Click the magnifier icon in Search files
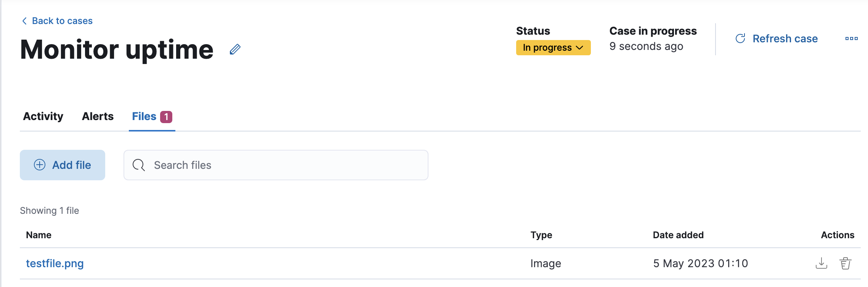The image size is (868, 287). pos(138,165)
